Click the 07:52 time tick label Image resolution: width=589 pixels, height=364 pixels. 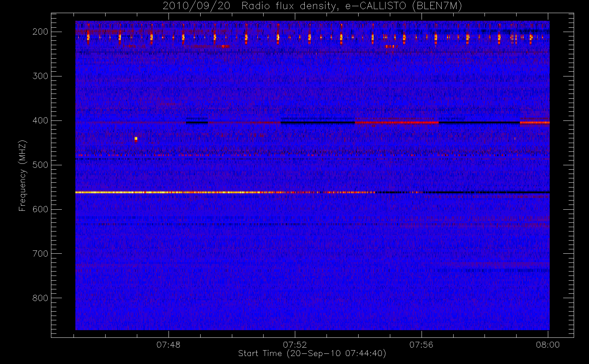[x=295, y=345]
